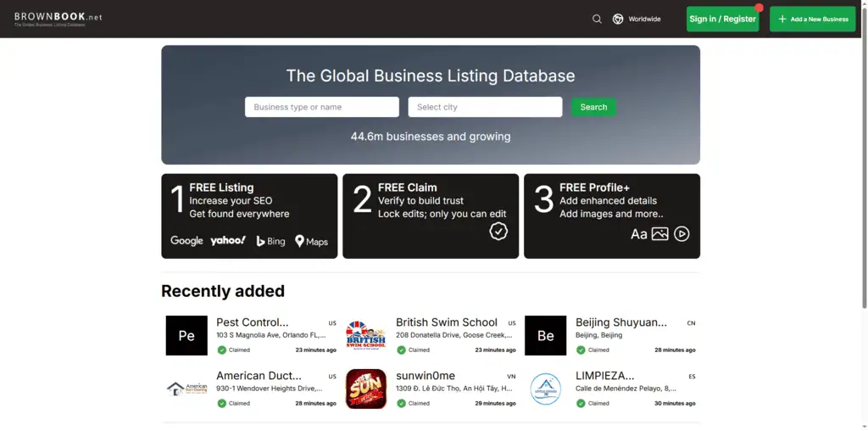Click the image icon in Profile+ card
The width and height of the screenshot is (868, 431).
[659, 234]
